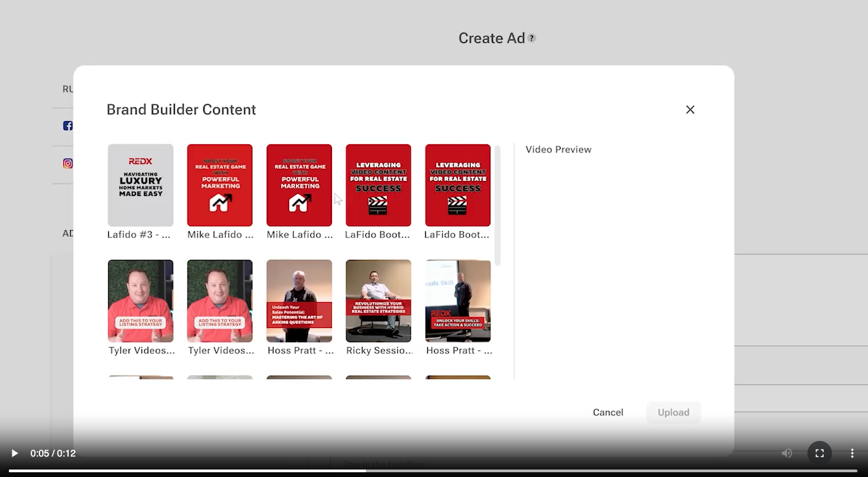Play the video
Screen dimensions: 868x477
click(14, 453)
